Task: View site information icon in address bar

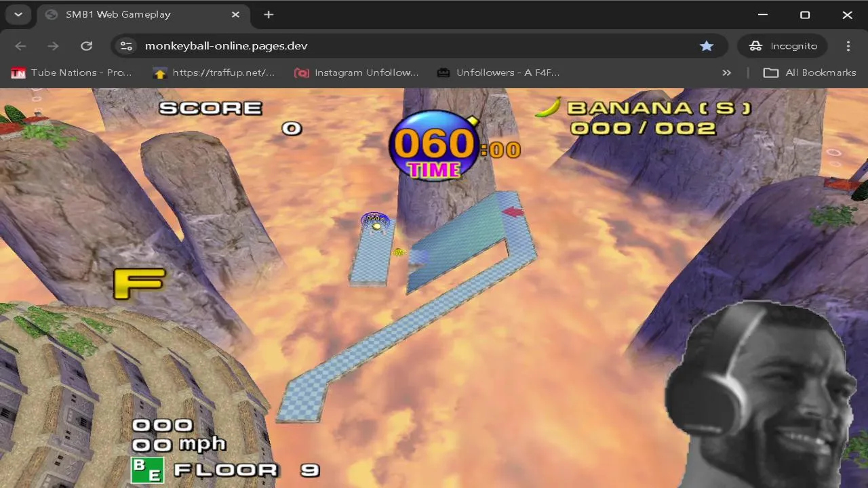Action: (x=126, y=46)
